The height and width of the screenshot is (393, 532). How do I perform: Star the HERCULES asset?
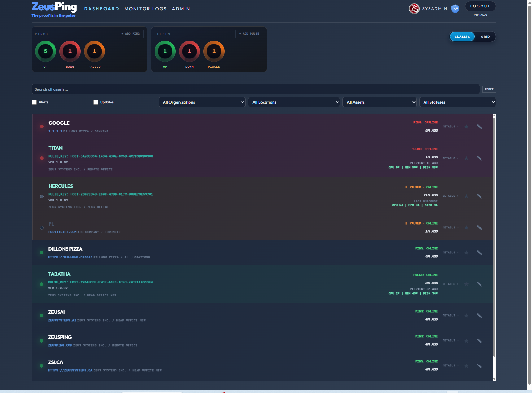coord(466,196)
